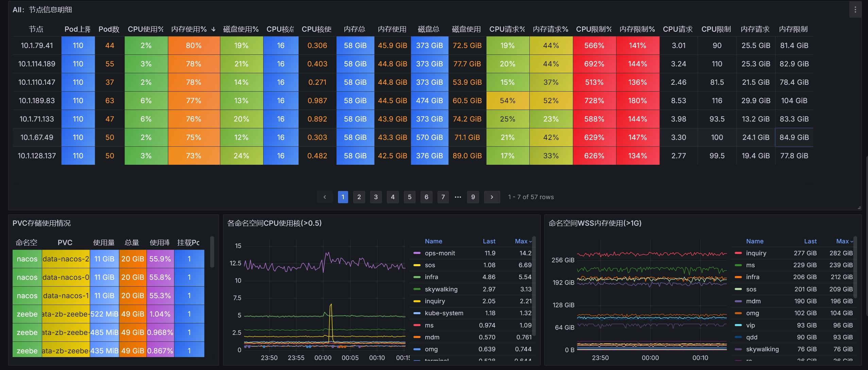
Task: Click the panel resize handle at bottom-right corner
Action: (859, 208)
